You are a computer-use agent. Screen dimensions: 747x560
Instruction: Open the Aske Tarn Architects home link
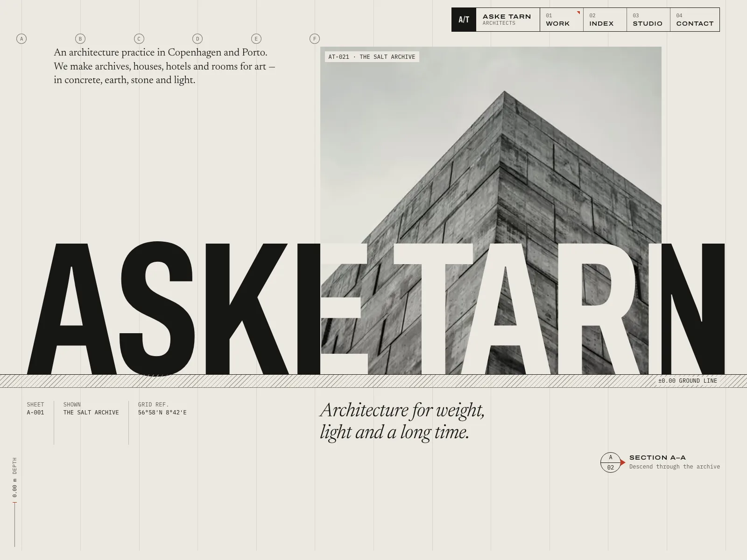click(x=507, y=20)
